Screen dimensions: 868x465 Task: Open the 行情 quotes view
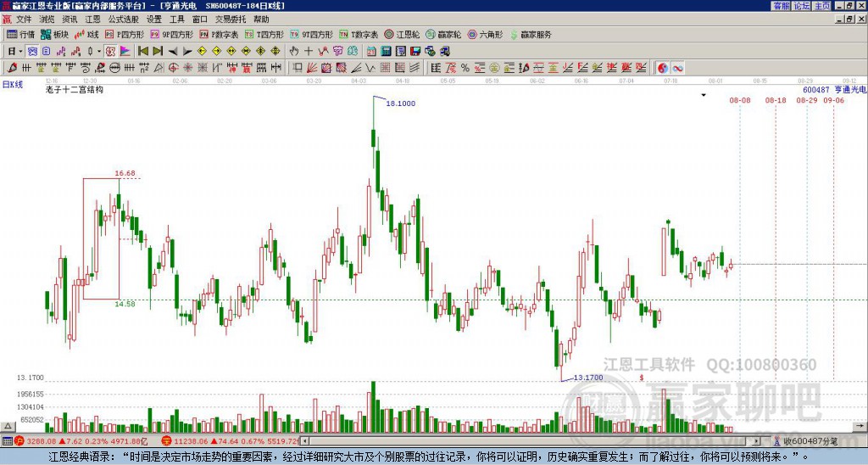click(x=21, y=34)
